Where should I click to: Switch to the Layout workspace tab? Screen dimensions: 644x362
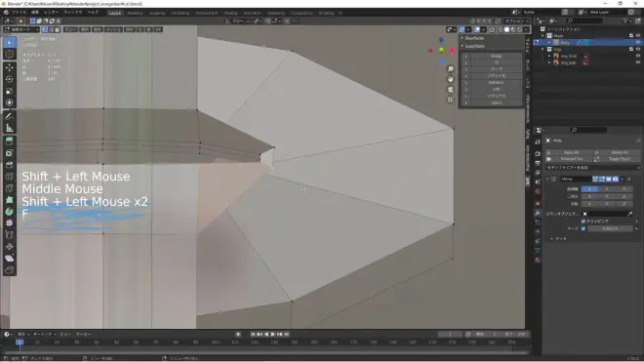(115, 13)
